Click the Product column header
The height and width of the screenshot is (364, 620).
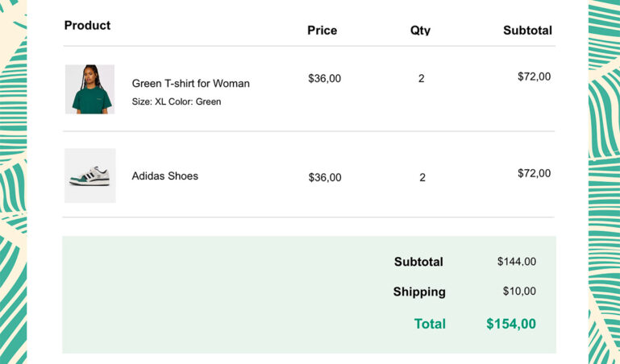pyautogui.click(x=87, y=26)
